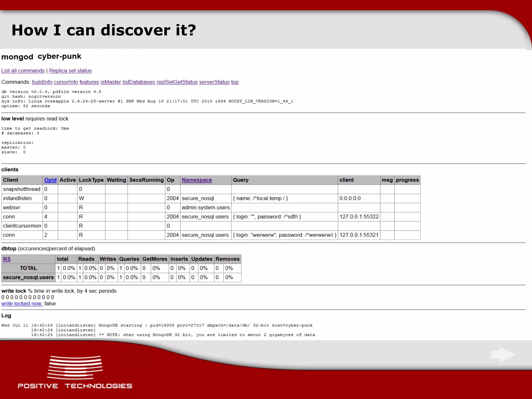Select the snapshotthread client cell
The width and height of the screenshot is (532, 399).
tap(22, 189)
